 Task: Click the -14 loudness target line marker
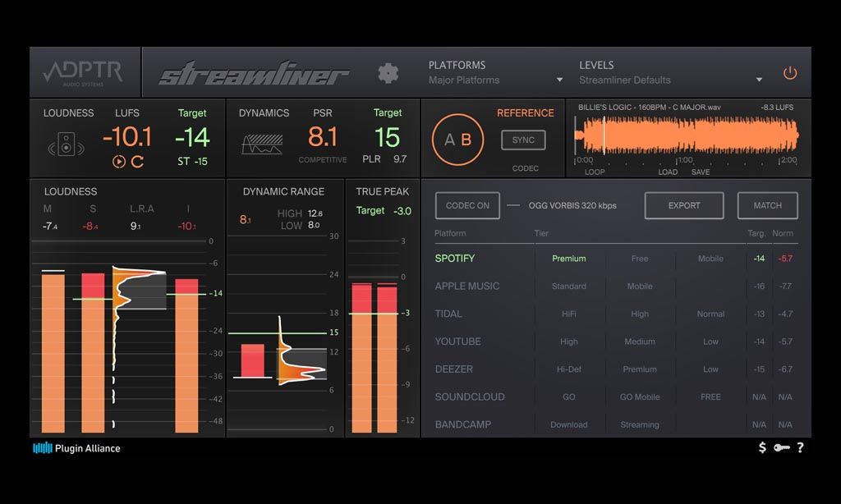click(x=216, y=293)
